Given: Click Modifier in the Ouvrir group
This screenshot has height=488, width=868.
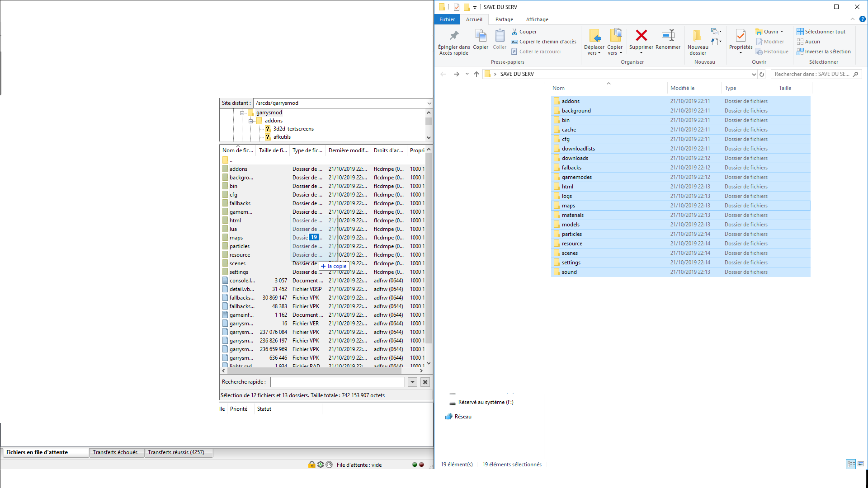Looking at the screenshot, I should pyautogui.click(x=770, y=42).
